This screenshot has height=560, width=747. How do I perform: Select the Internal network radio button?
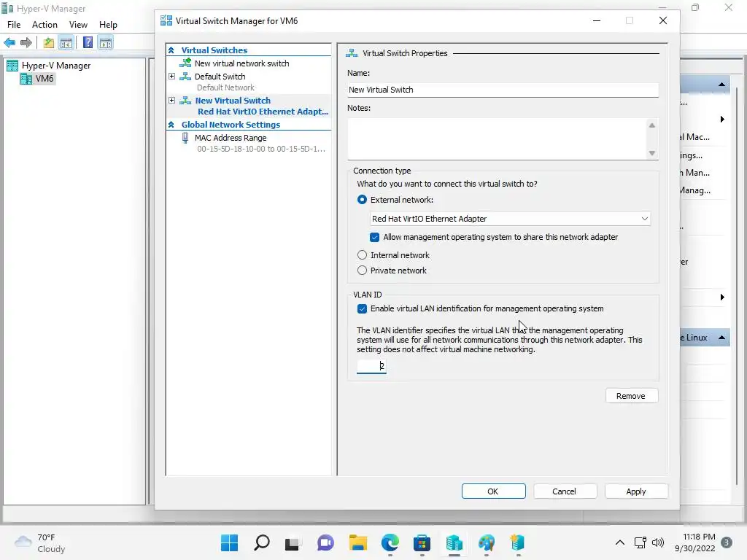(x=362, y=254)
